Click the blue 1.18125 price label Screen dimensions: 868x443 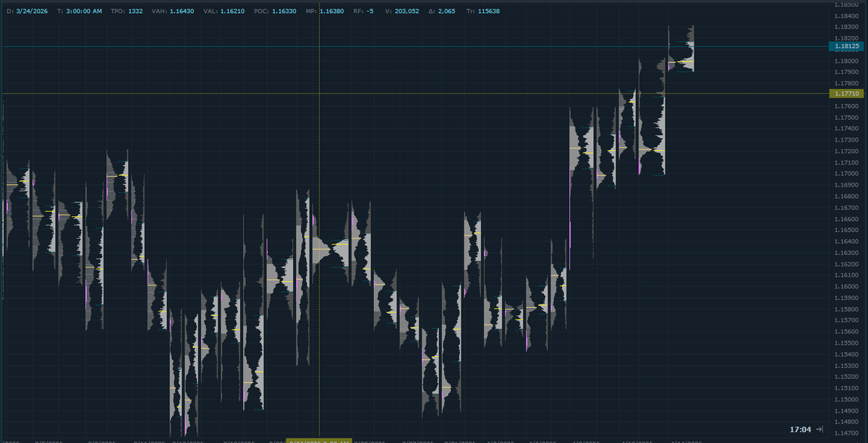coord(846,46)
